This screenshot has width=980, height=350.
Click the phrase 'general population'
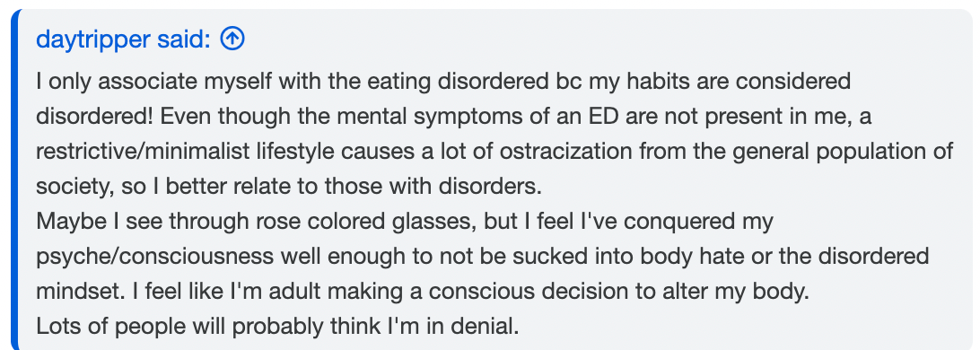click(x=829, y=152)
